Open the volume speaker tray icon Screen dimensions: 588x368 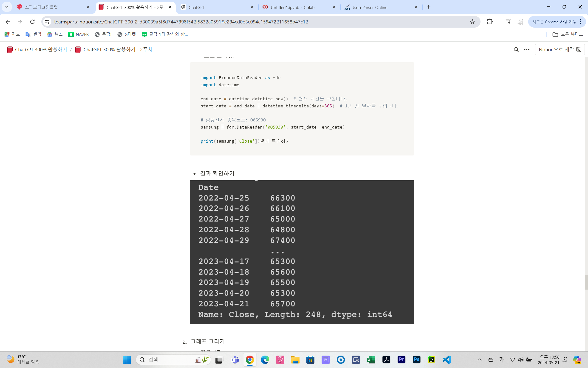pos(520,360)
